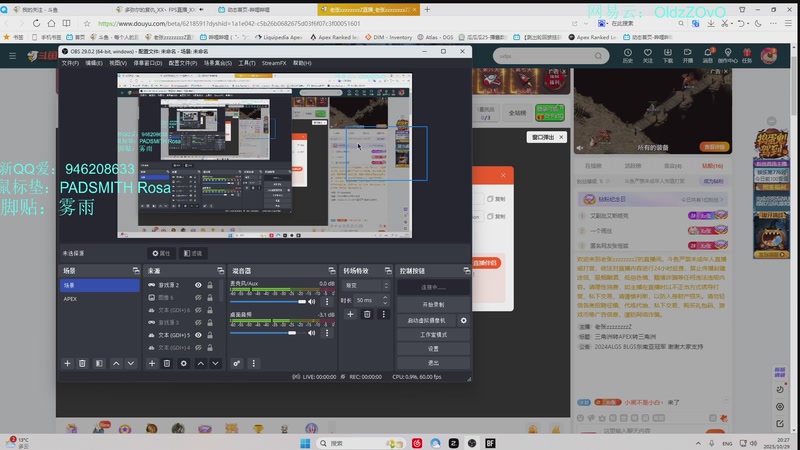Toggle visibility of 文本 (GDI+) 6 source

198,310
